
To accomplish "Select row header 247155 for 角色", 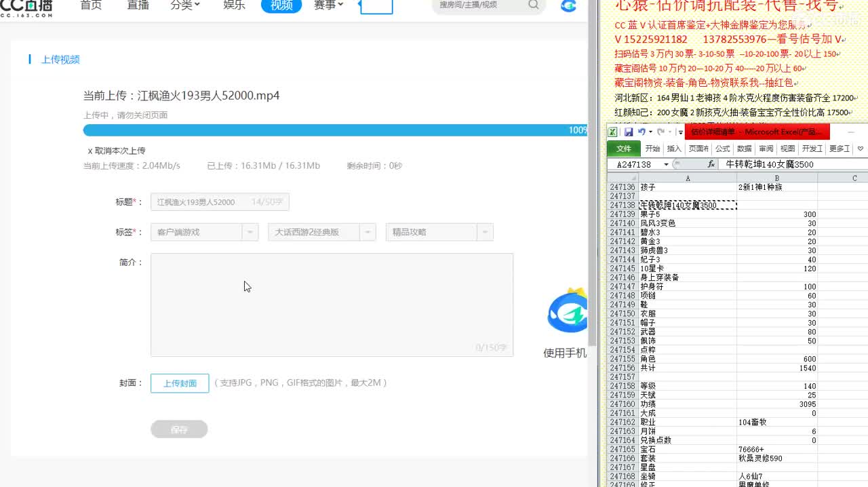I will click(623, 359).
